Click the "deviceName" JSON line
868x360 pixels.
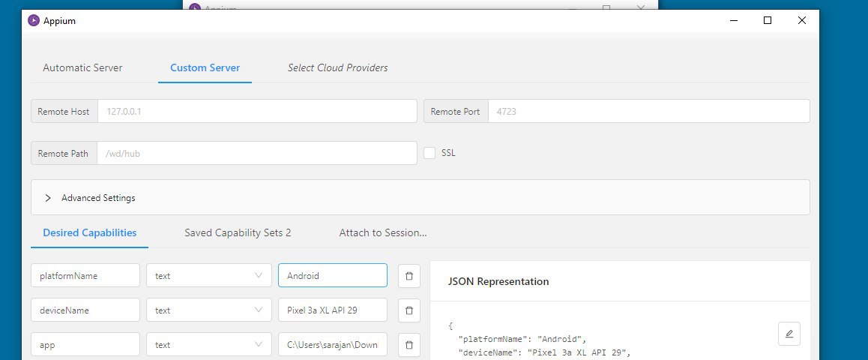point(545,352)
